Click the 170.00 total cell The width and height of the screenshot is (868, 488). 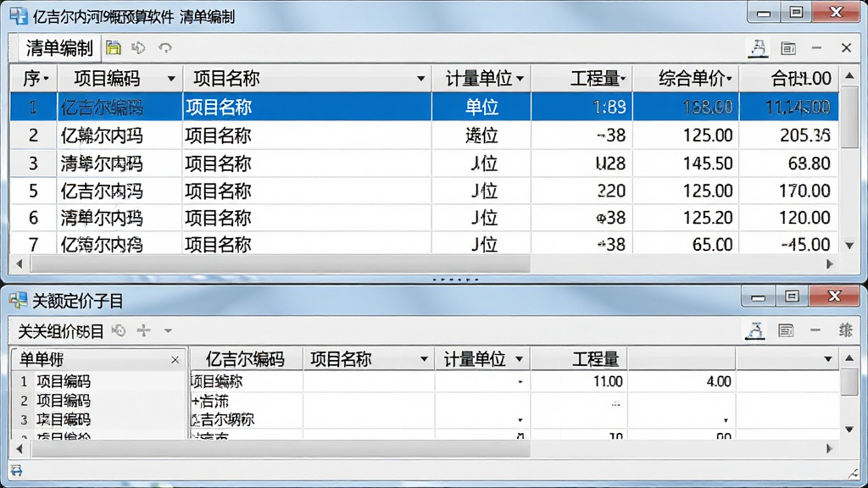click(x=789, y=191)
